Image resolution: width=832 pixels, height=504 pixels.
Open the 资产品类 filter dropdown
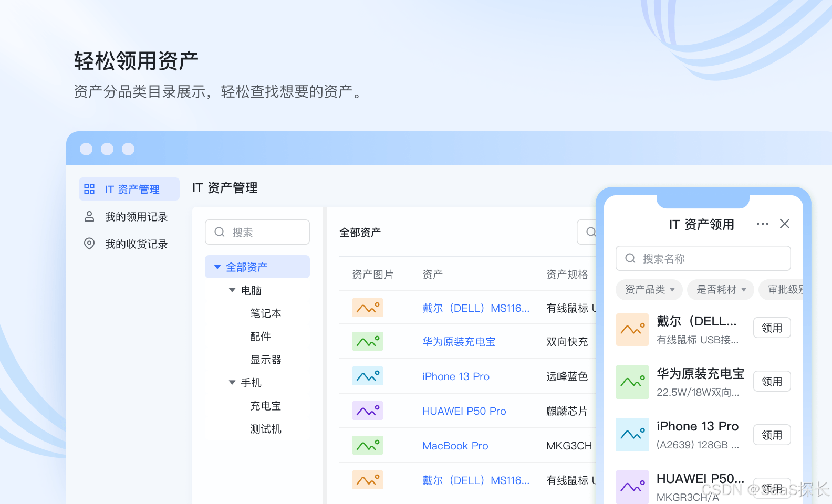tap(649, 289)
